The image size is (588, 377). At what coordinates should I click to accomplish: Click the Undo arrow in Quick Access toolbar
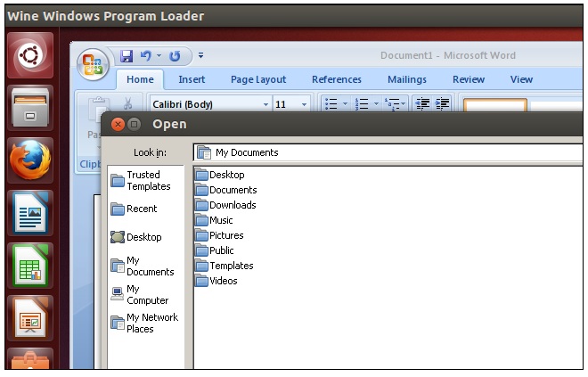(146, 56)
